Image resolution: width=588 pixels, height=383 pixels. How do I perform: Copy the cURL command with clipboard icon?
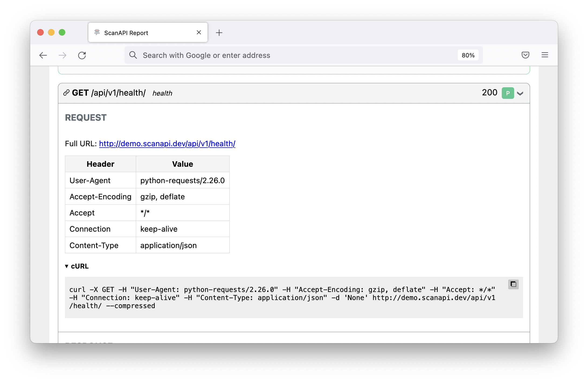point(513,284)
